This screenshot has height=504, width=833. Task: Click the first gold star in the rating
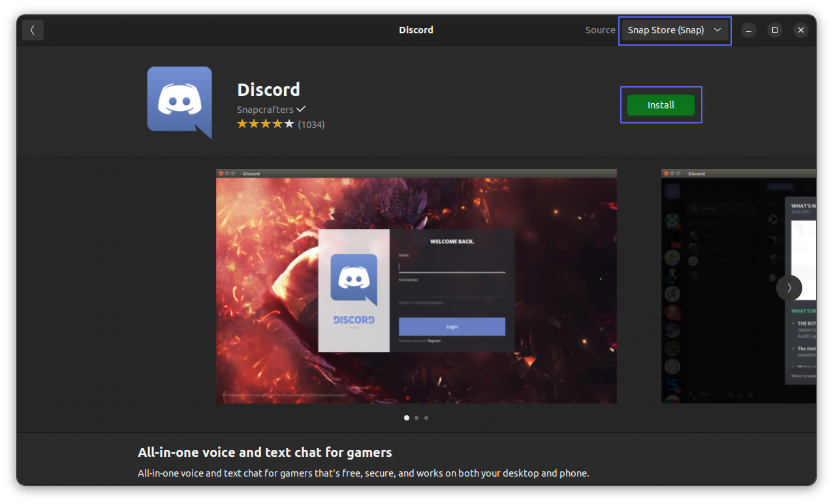[x=241, y=123]
